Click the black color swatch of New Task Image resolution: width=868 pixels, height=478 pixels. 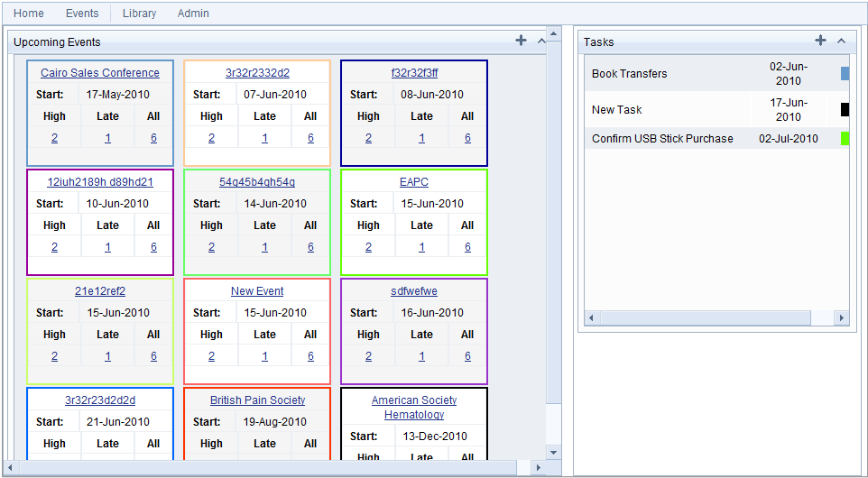tap(845, 109)
